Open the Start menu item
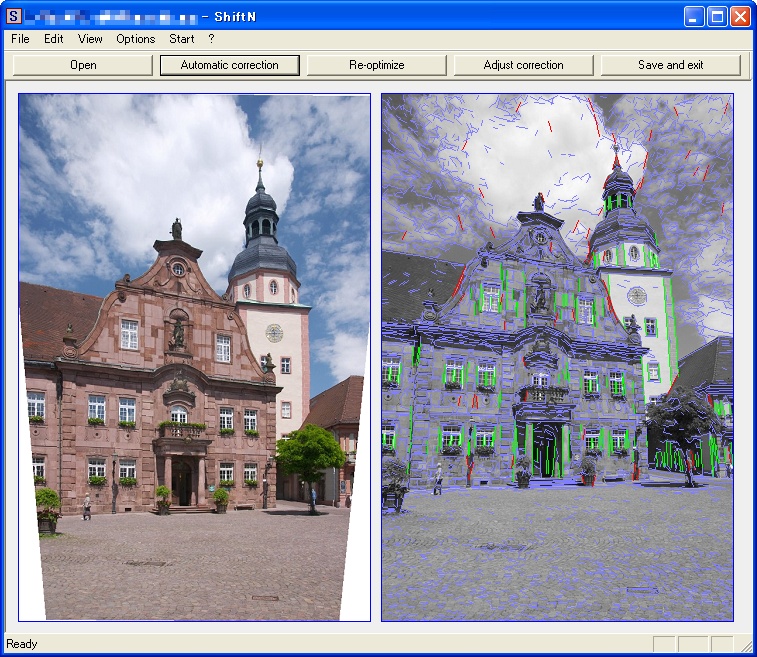757x657 pixels. click(x=182, y=39)
